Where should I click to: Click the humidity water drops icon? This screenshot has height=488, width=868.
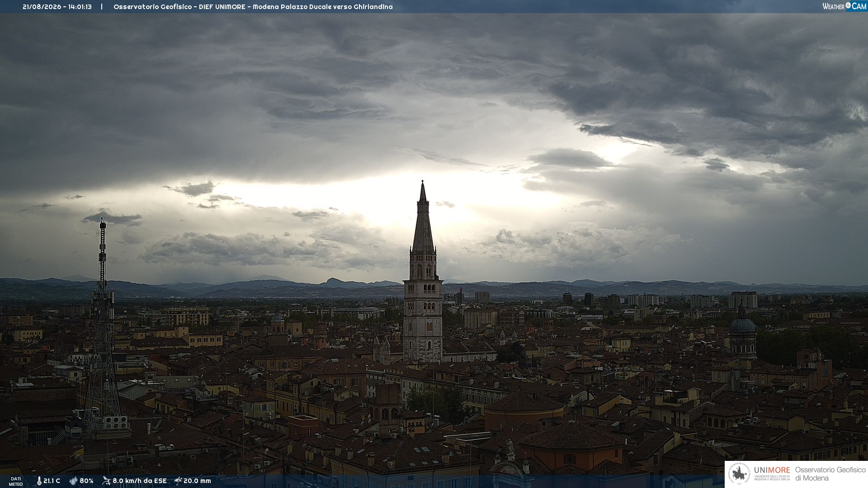pyautogui.click(x=73, y=481)
